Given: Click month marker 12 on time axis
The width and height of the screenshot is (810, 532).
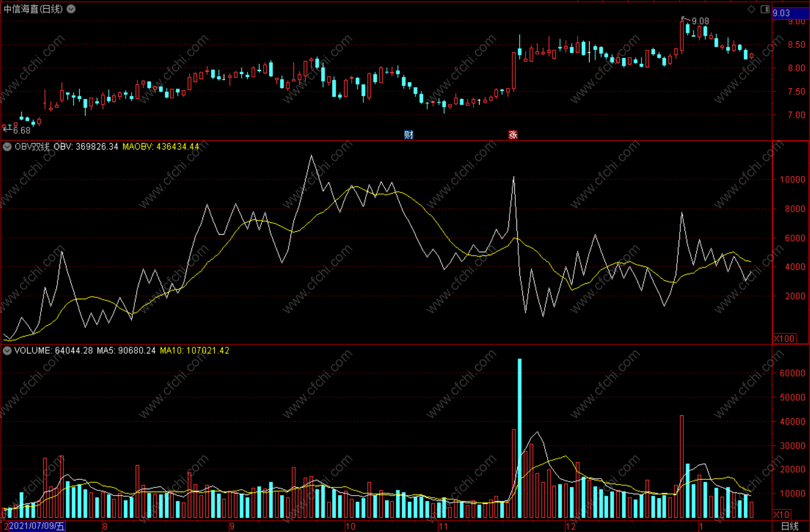Looking at the screenshot, I should click(571, 526).
